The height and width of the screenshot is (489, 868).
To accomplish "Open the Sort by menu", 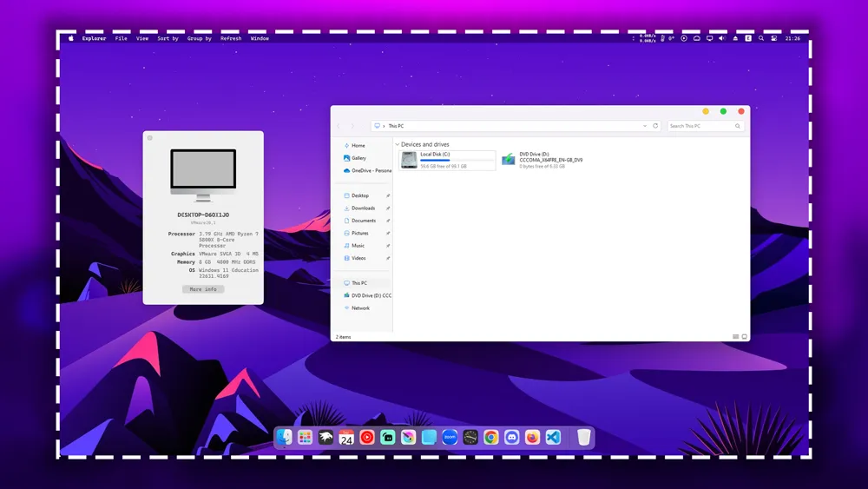I will pos(168,38).
